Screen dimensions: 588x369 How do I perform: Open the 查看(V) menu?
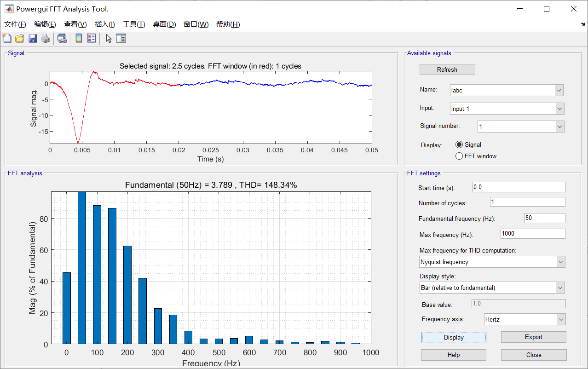pos(75,24)
